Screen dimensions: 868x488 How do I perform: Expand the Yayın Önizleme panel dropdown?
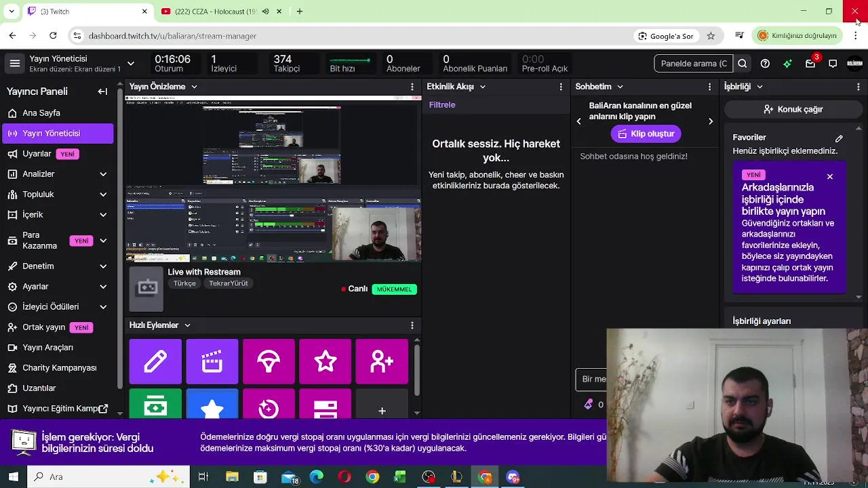coord(194,87)
